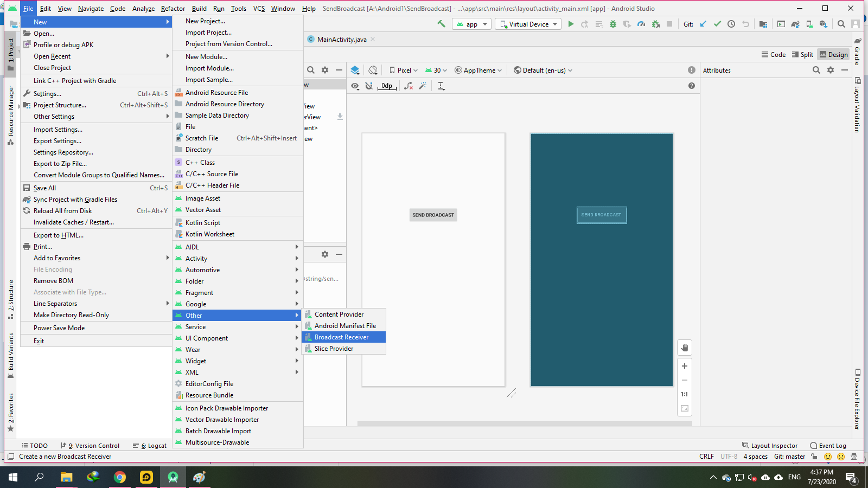This screenshot has height=488, width=868.
Task: Select the Pan hand tool
Action: click(685, 348)
